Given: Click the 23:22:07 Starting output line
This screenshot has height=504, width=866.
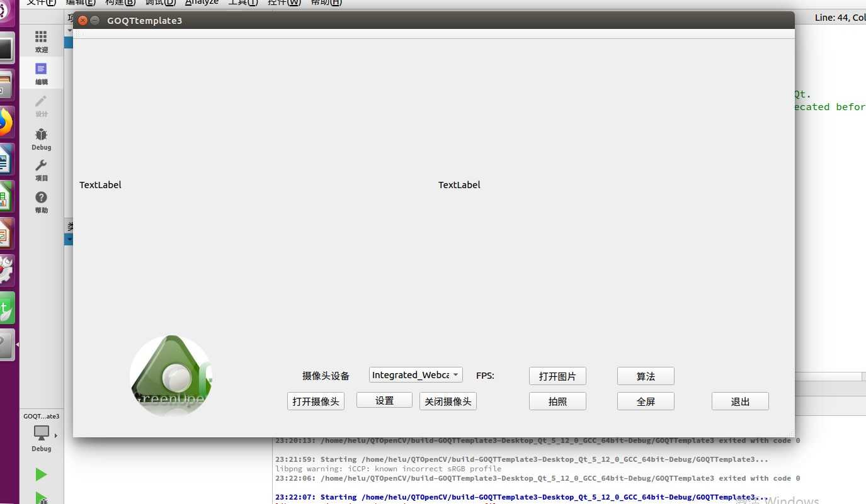Looking at the screenshot, I should [521, 497].
